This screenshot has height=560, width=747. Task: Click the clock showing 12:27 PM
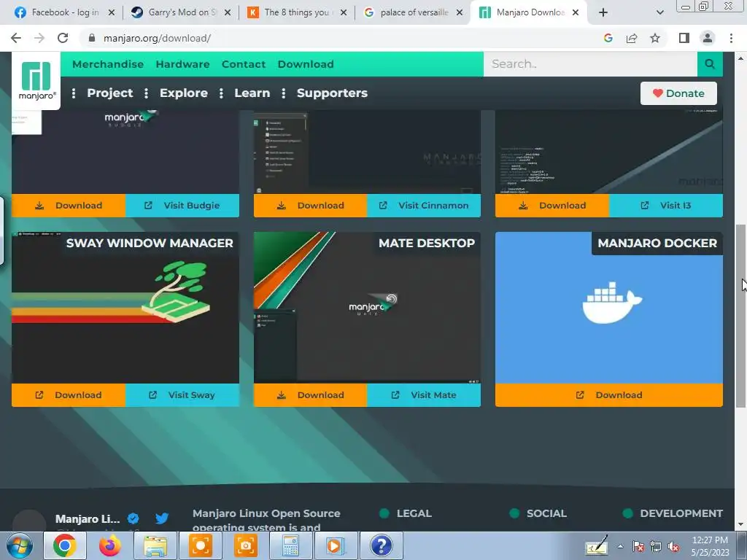click(x=710, y=540)
